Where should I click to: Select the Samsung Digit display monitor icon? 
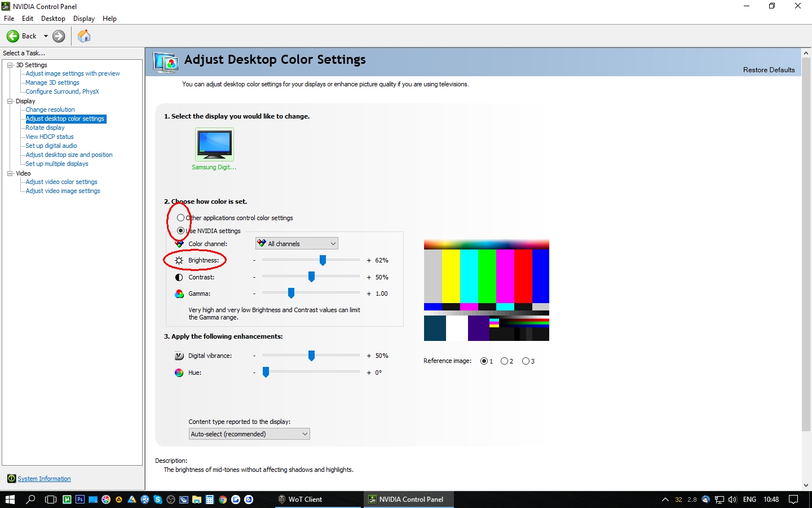(x=214, y=144)
